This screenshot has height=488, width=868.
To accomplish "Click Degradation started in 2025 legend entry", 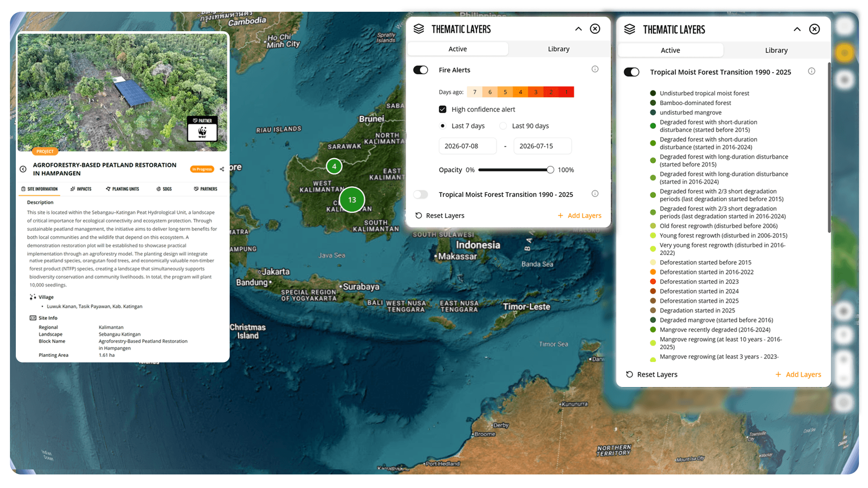I will (x=692, y=310).
